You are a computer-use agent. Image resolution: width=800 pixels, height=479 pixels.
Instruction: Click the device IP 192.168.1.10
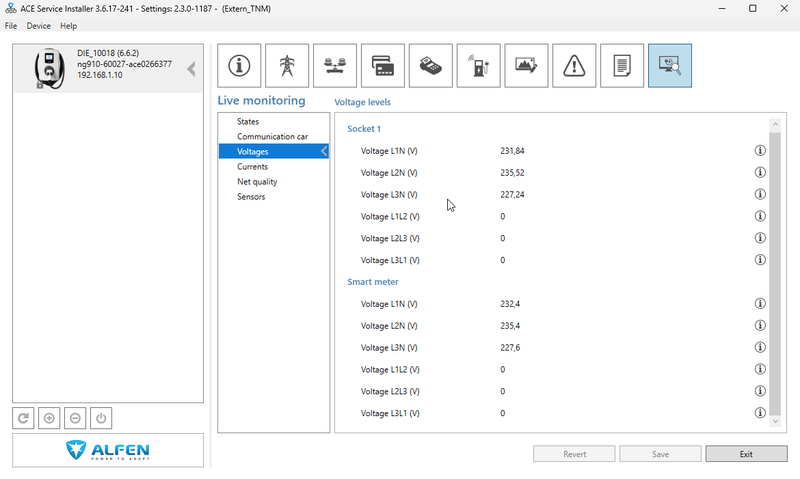[100, 75]
